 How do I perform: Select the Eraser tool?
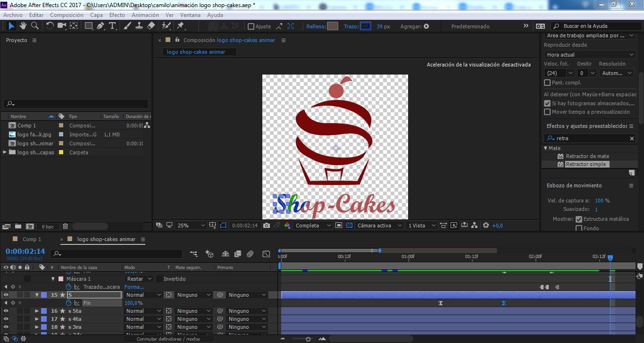pos(151,26)
